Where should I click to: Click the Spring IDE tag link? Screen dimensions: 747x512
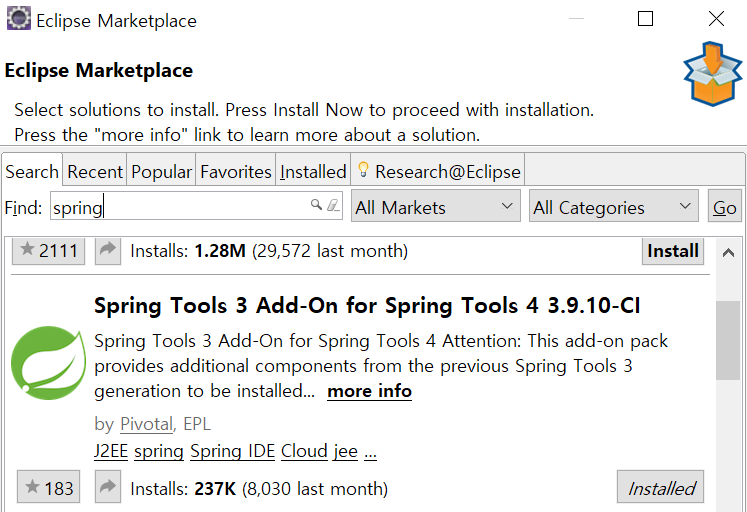point(232,451)
